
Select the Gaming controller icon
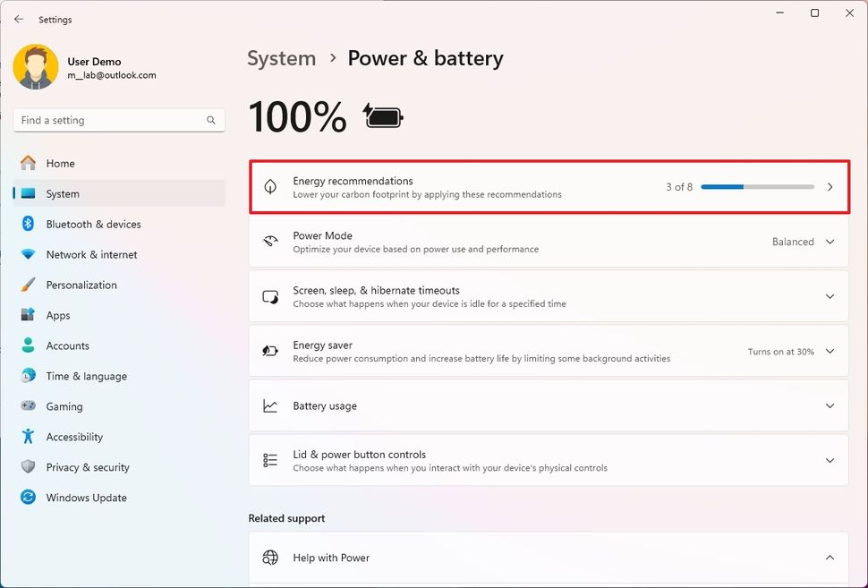(x=28, y=406)
